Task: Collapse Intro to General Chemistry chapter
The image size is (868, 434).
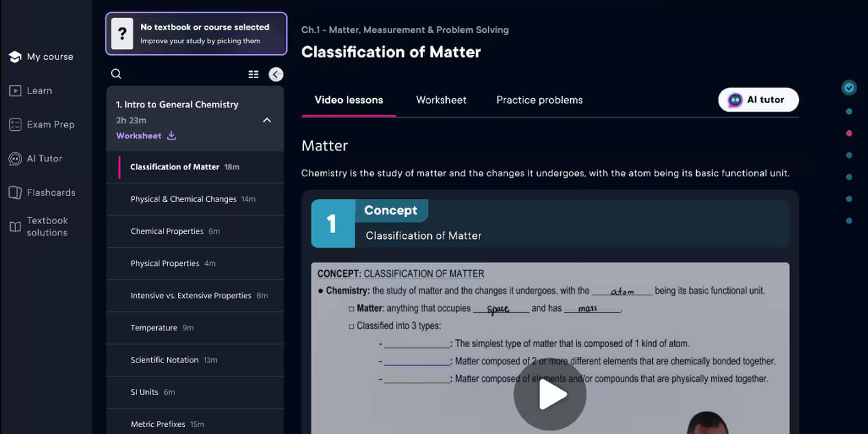Action: click(x=267, y=120)
